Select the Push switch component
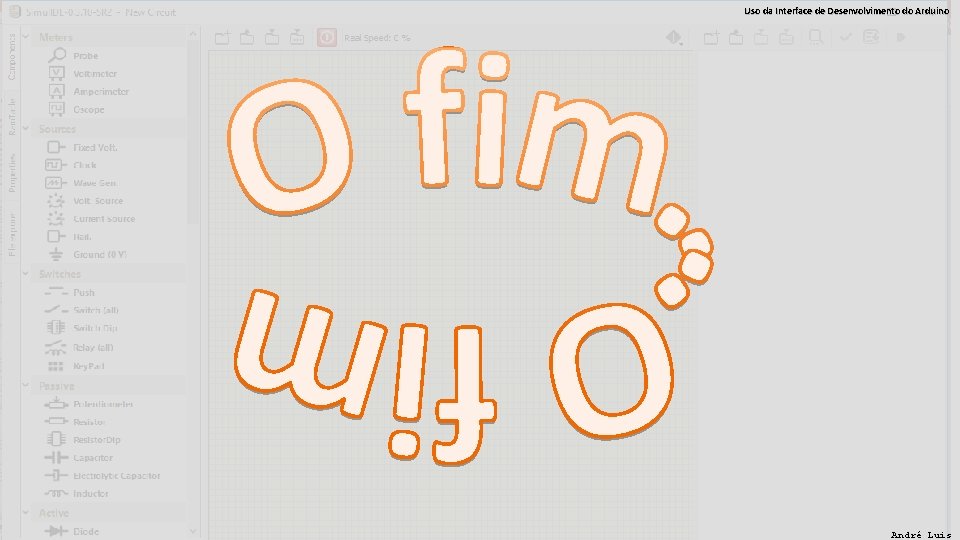960x540 pixels. coord(84,293)
